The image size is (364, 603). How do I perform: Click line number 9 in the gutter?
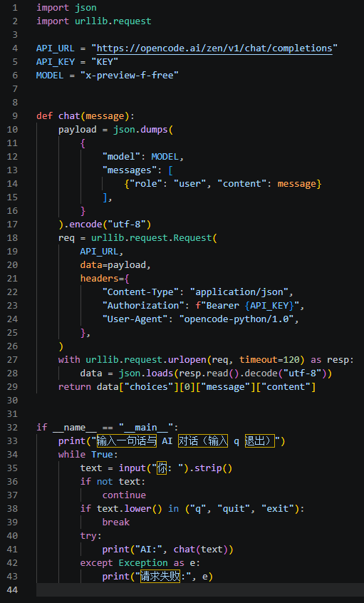click(15, 115)
